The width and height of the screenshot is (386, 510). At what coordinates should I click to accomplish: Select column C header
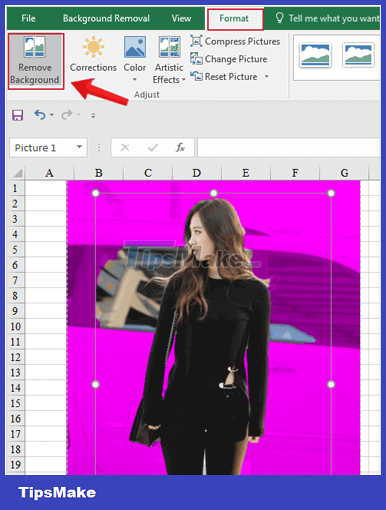pos(148,173)
